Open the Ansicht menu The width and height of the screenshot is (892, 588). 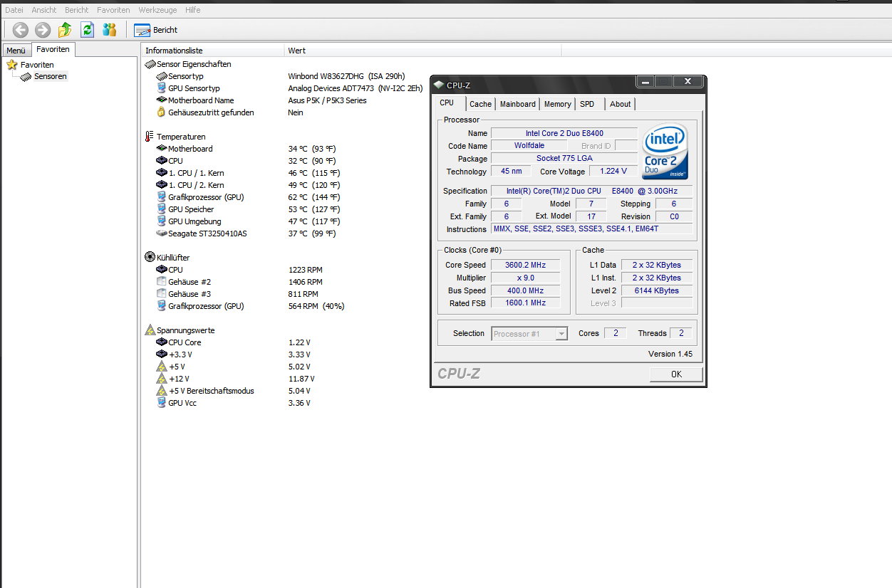tap(44, 10)
